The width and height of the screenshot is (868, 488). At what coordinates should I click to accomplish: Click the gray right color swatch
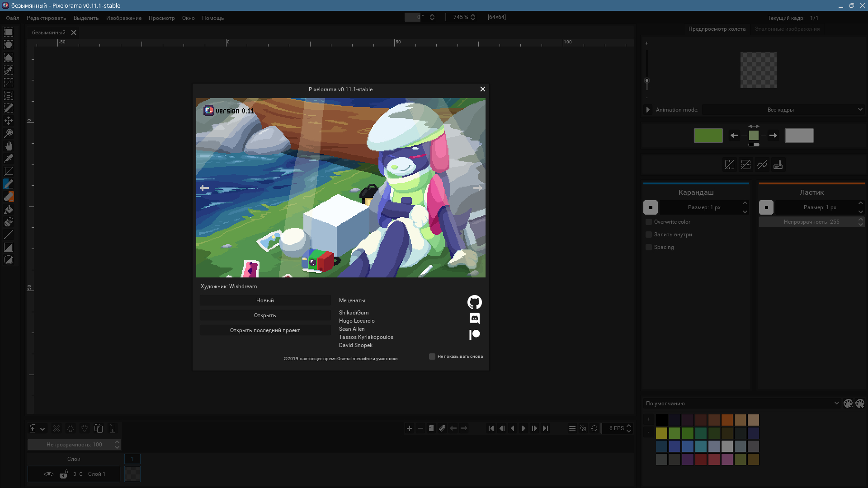pyautogui.click(x=799, y=136)
